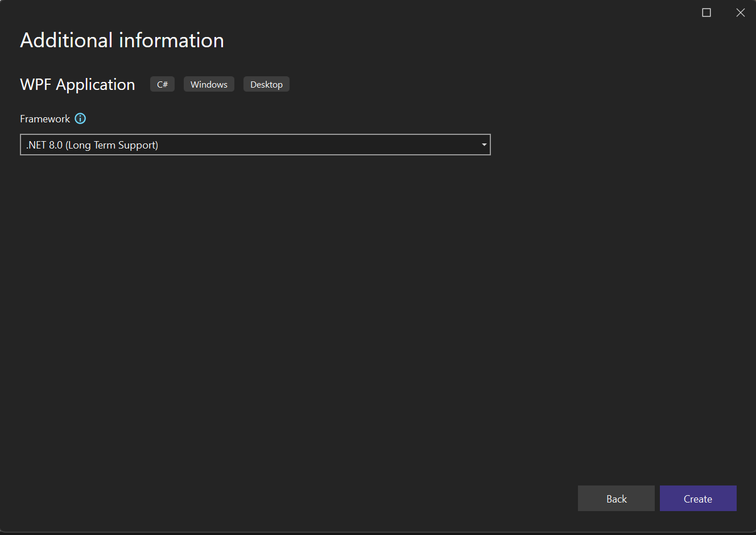
Task: Click the C# language tag
Action: coord(162,84)
